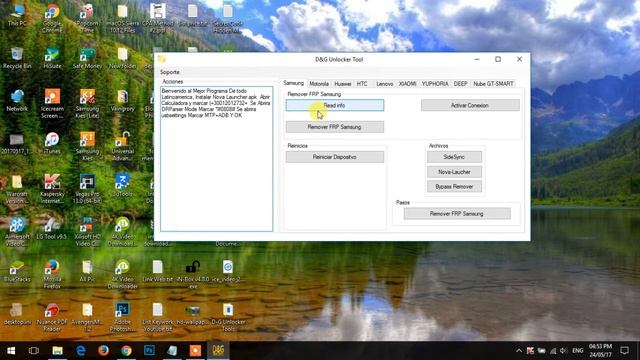Select the BlueStacks desktop shortcut
The image size is (640, 360).
coord(17,271)
